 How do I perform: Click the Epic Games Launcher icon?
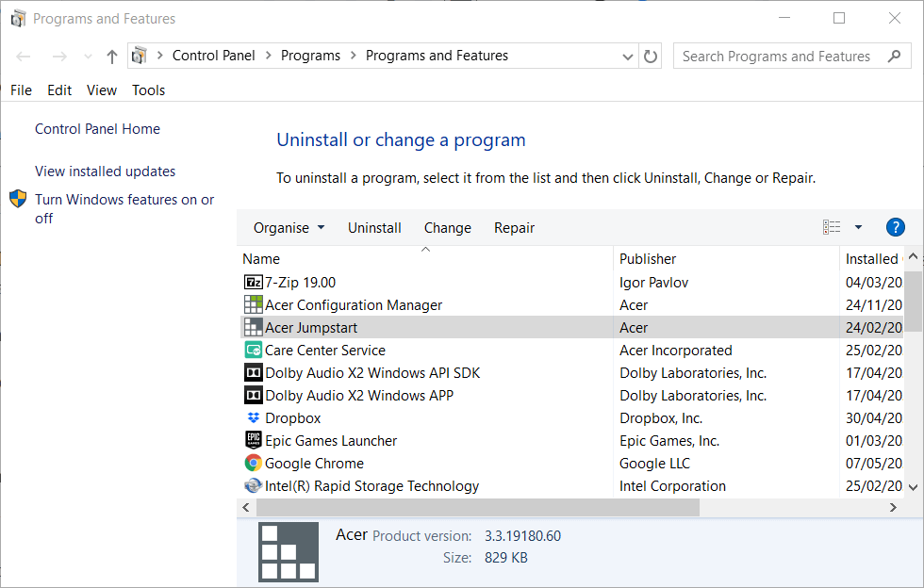point(253,440)
